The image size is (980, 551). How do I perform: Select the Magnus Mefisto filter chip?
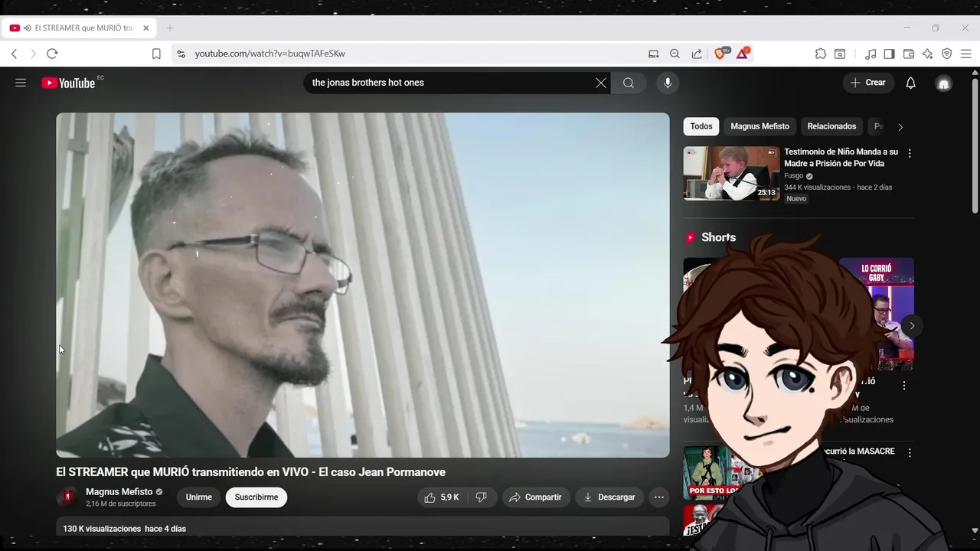[x=759, y=126]
